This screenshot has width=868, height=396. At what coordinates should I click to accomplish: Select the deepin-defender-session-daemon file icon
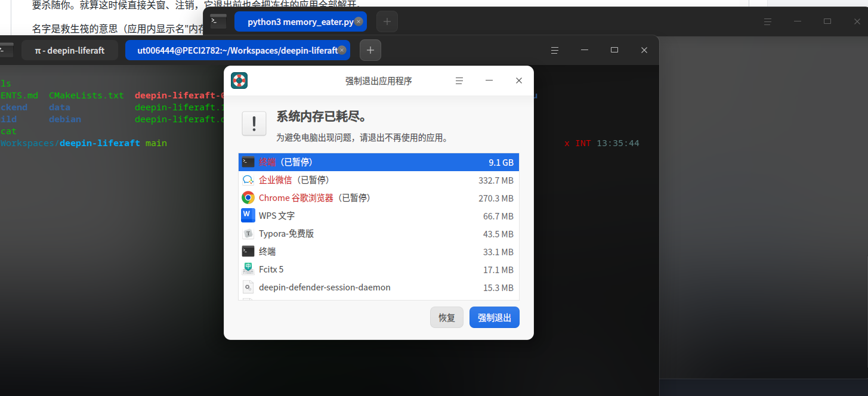click(x=248, y=287)
